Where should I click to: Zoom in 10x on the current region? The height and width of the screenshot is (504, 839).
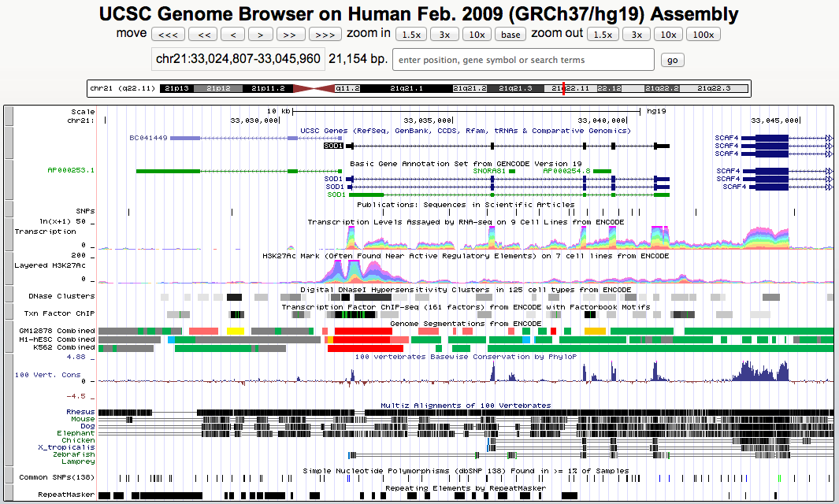tap(476, 35)
